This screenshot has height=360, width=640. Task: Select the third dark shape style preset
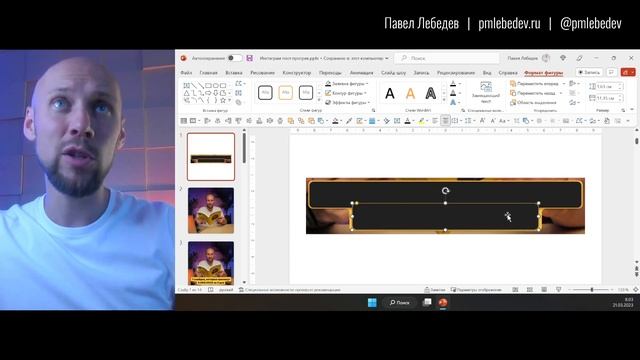pyautogui.click(x=306, y=93)
